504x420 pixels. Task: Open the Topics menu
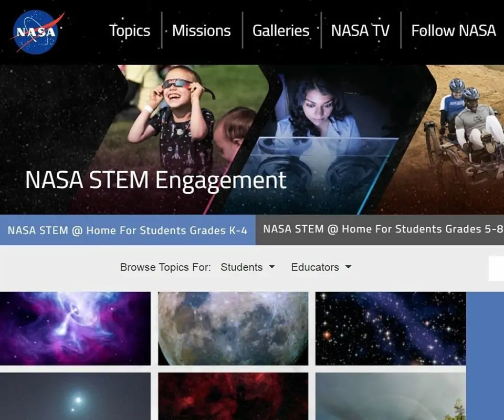130,31
